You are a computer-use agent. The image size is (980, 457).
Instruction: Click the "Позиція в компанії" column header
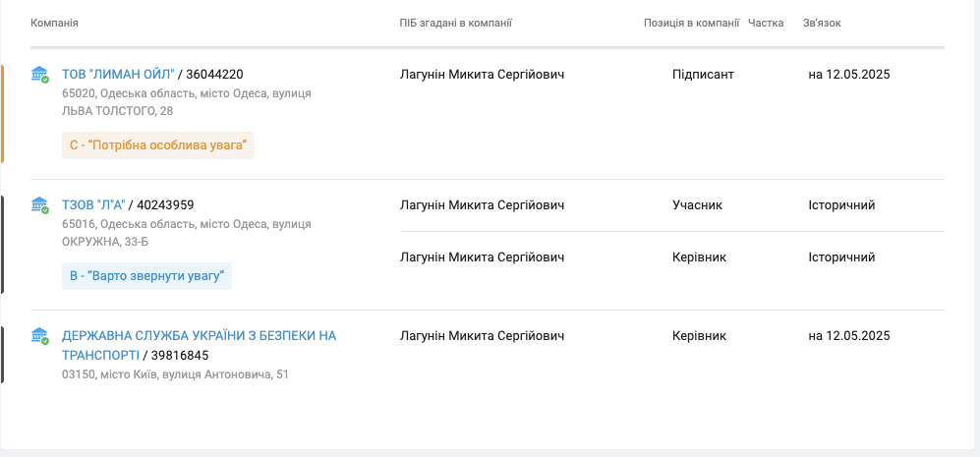coord(692,24)
